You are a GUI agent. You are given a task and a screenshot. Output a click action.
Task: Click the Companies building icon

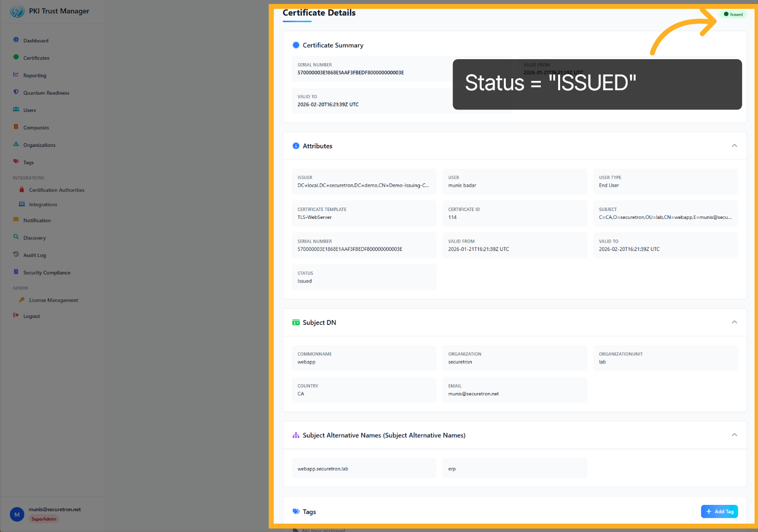[16, 127]
